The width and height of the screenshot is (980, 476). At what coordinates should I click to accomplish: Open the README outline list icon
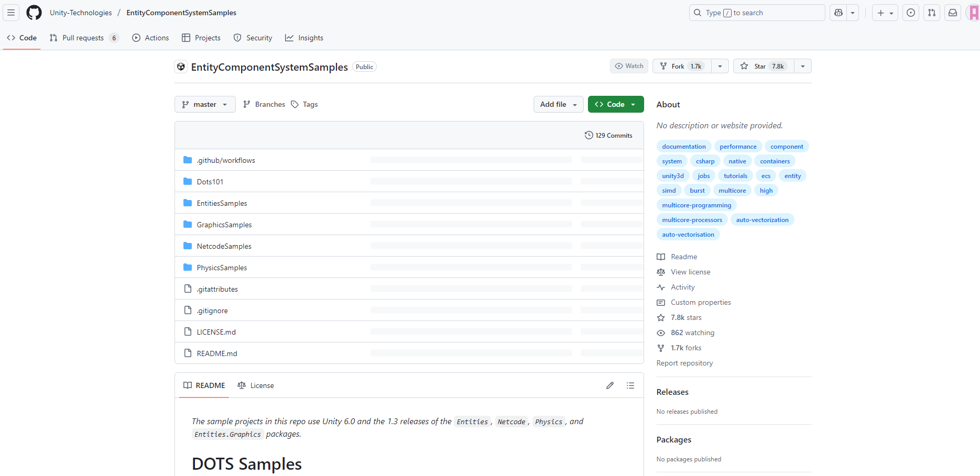click(x=630, y=385)
